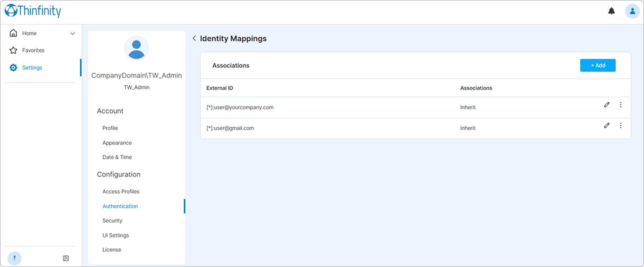Open the user account avatar menu
Image resolution: width=644 pixels, height=267 pixels.
(632, 11)
